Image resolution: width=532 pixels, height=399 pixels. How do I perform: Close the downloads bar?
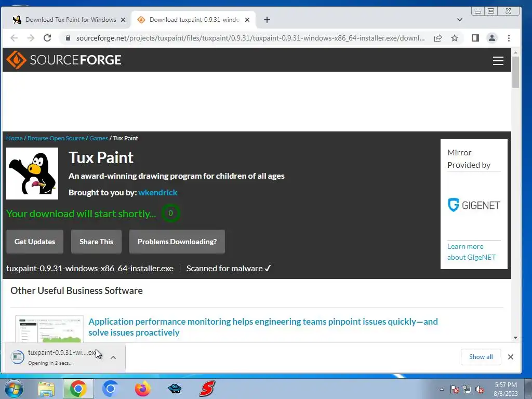[x=510, y=357]
